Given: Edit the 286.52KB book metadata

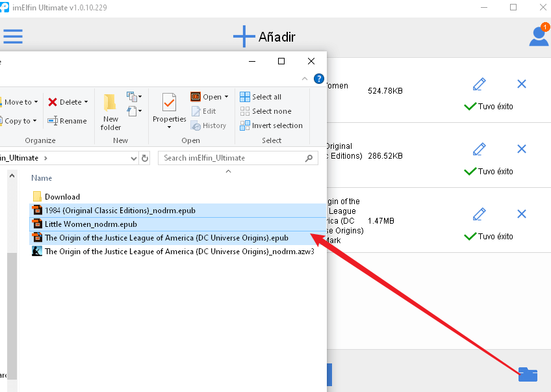Looking at the screenshot, I should point(480,149).
